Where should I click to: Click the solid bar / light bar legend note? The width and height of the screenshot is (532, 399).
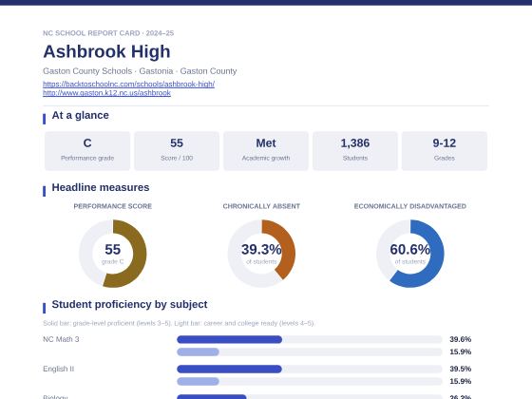[x=179, y=323]
